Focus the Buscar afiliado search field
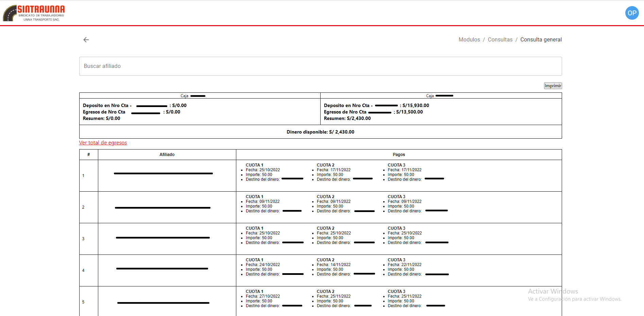Screen dimensions: 644x316 [320, 66]
